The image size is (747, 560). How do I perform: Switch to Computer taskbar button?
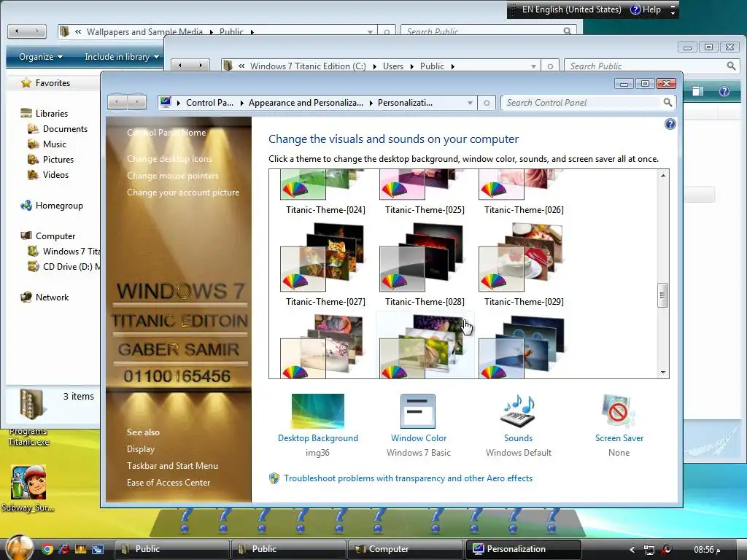(405, 549)
